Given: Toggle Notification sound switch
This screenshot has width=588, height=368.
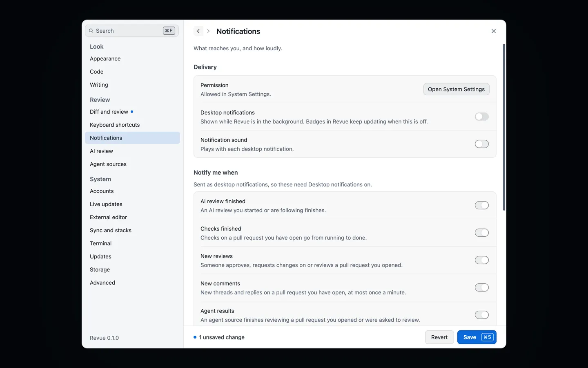Looking at the screenshot, I should 482,144.
